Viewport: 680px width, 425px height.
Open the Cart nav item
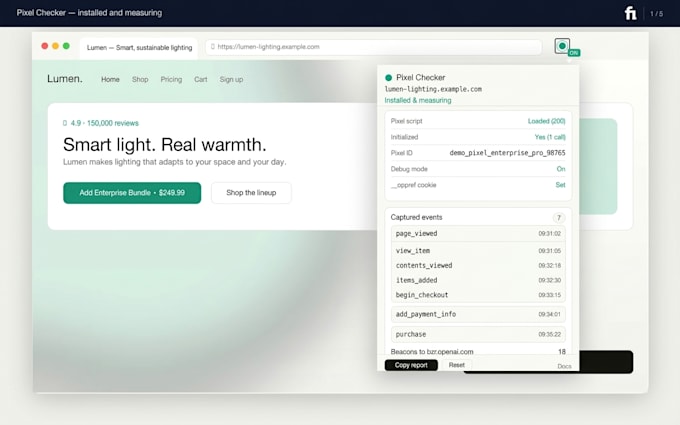[201, 79]
